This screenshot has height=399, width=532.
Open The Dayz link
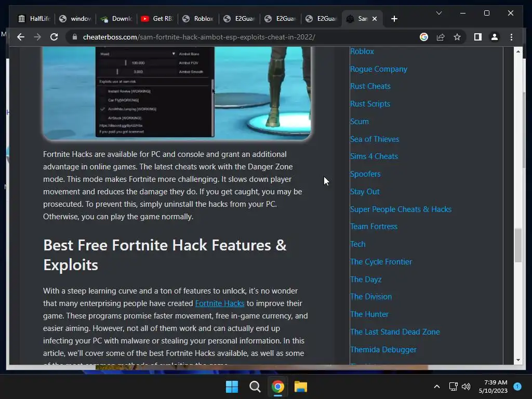[x=366, y=280]
